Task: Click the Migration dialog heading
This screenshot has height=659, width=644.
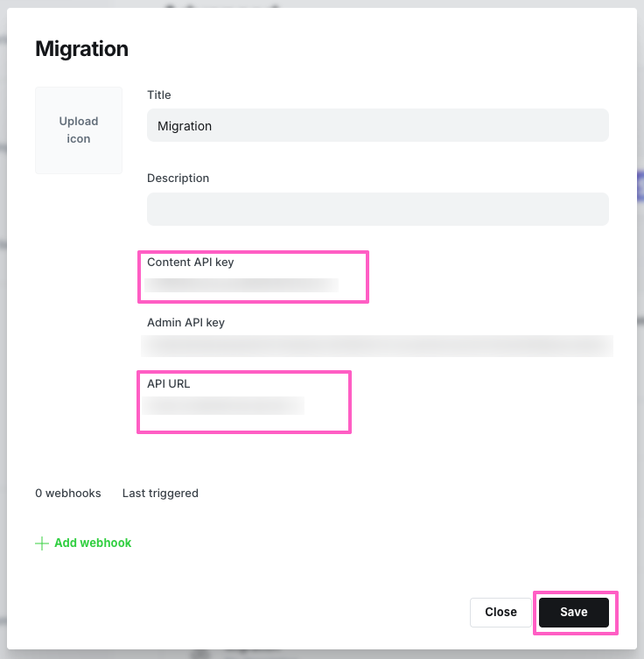Action: click(x=81, y=49)
